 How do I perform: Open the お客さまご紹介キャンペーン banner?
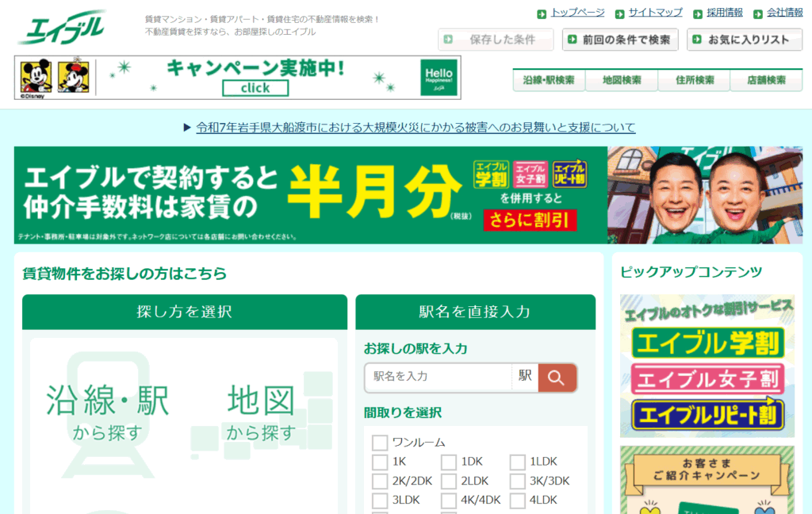pyautogui.click(x=707, y=480)
